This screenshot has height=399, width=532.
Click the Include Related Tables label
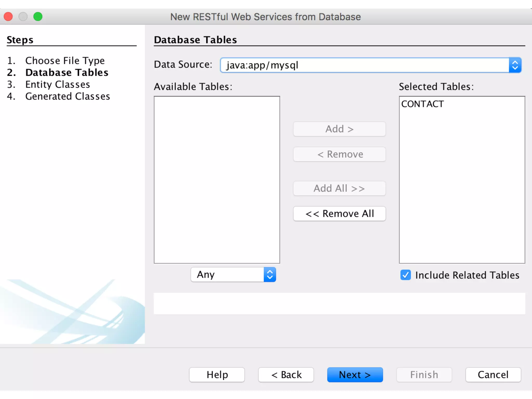467,275
